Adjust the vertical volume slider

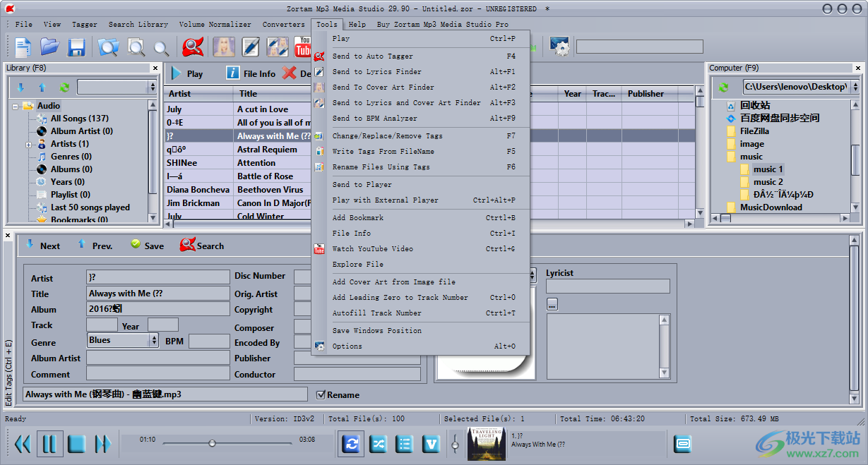pos(456,444)
